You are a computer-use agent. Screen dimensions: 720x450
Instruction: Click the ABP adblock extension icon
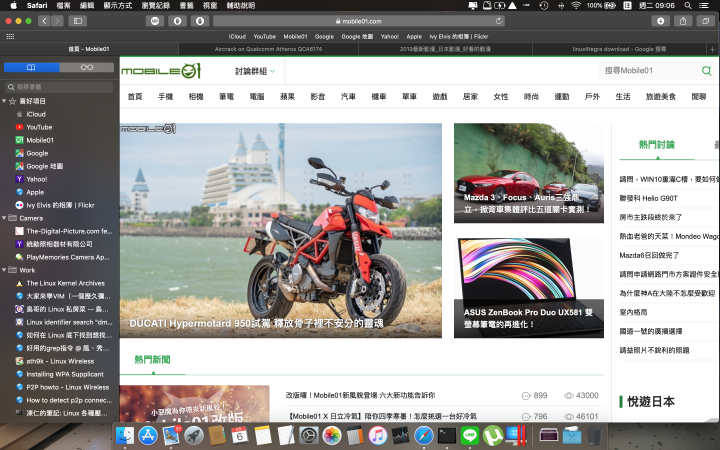pyautogui.click(x=155, y=21)
